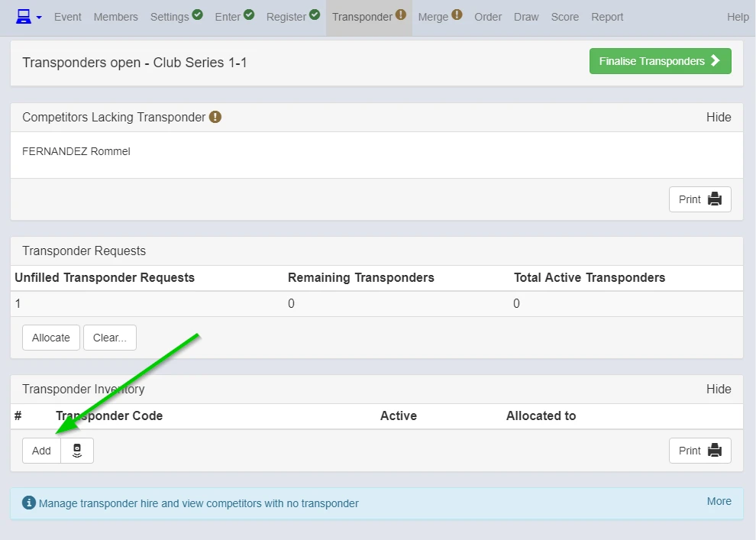Click the green check icon beside Settings
756x540 pixels.
click(x=197, y=15)
